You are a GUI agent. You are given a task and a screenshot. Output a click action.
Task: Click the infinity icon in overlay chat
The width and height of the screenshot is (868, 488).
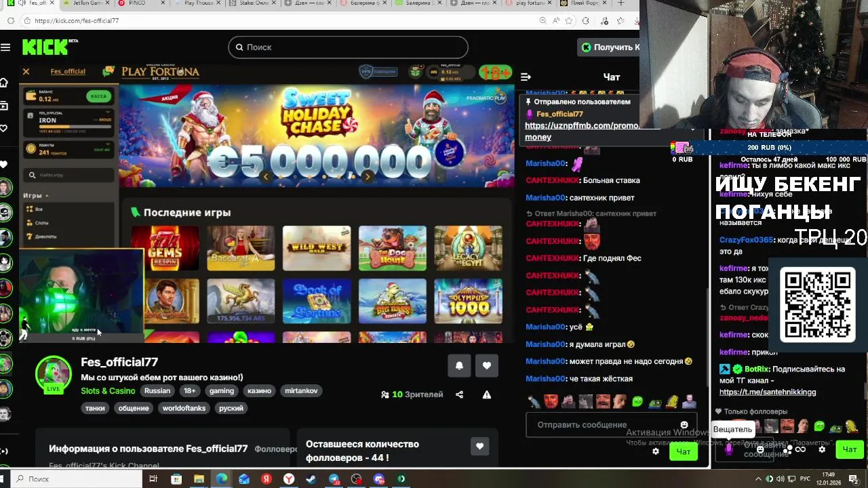click(x=800, y=449)
